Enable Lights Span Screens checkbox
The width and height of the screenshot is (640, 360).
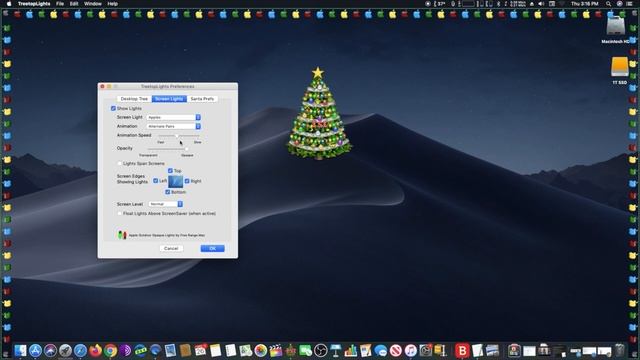click(x=120, y=163)
